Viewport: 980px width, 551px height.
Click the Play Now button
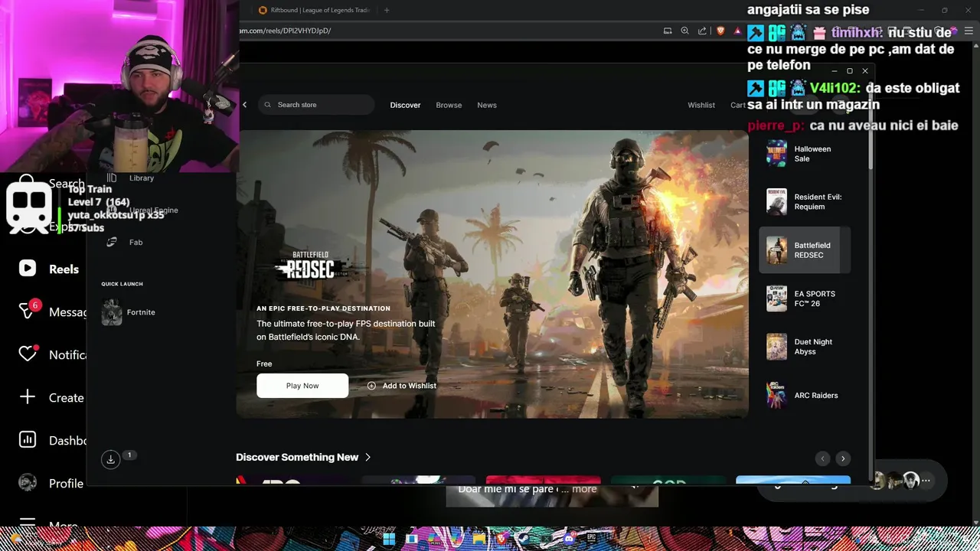click(302, 386)
